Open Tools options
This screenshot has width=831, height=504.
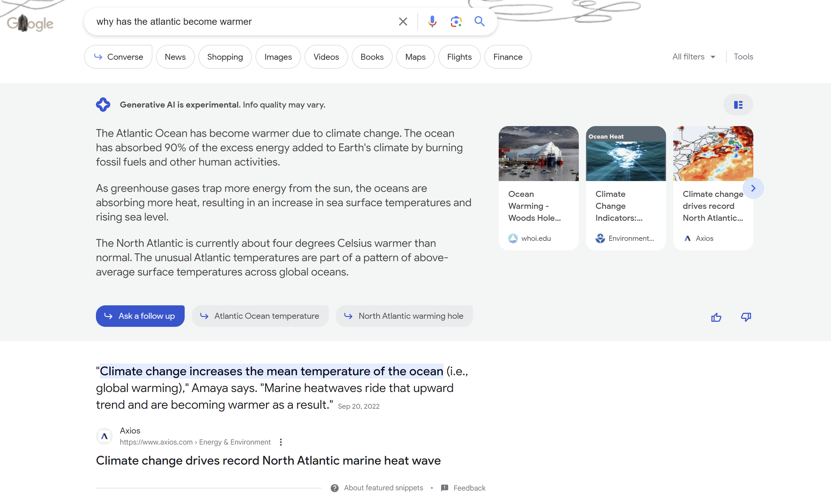tap(743, 57)
